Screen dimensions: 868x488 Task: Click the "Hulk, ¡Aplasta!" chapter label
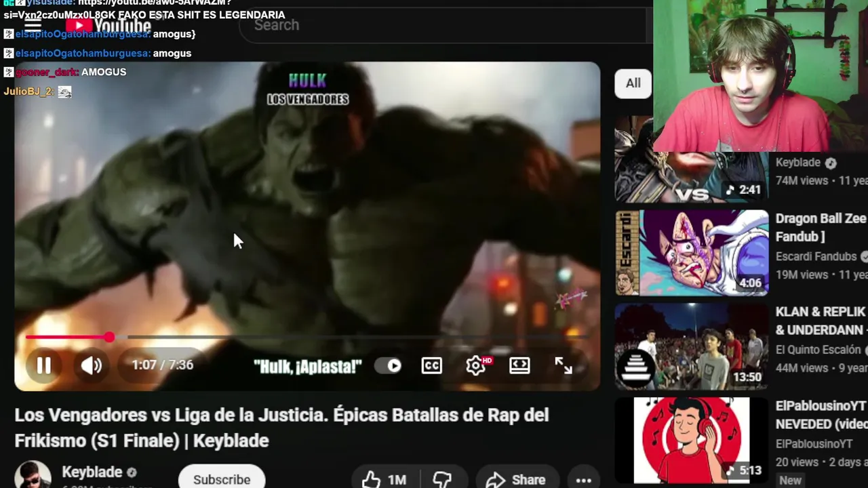click(x=307, y=367)
